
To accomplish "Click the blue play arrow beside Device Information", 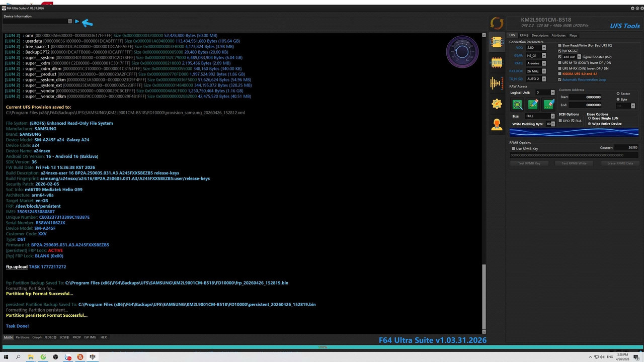I will click(x=77, y=22).
